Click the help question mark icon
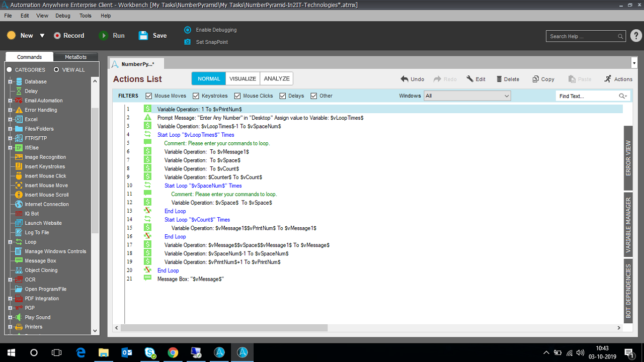The width and height of the screenshot is (644, 362). coord(636,36)
